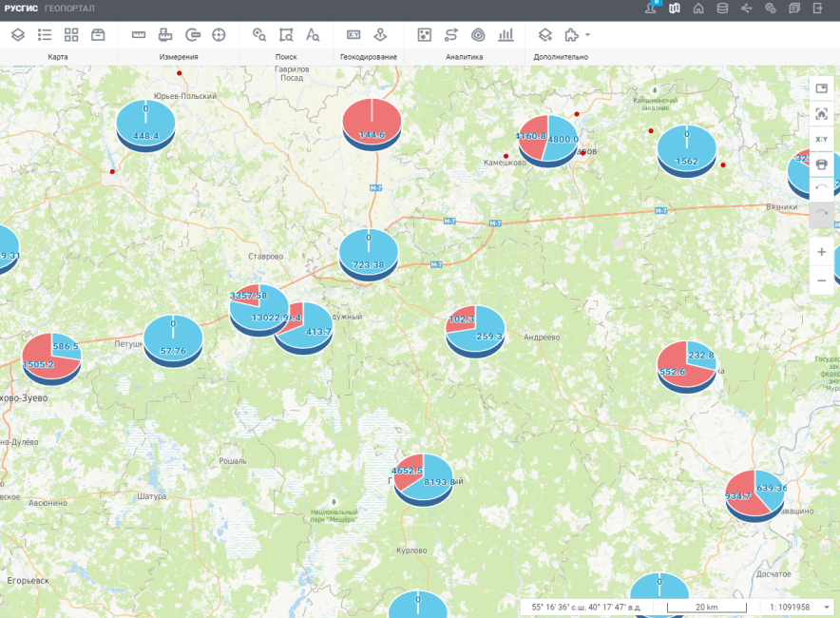Click the red point marker near Камешково
The width and height of the screenshot is (840, 618).
[506, 156]
